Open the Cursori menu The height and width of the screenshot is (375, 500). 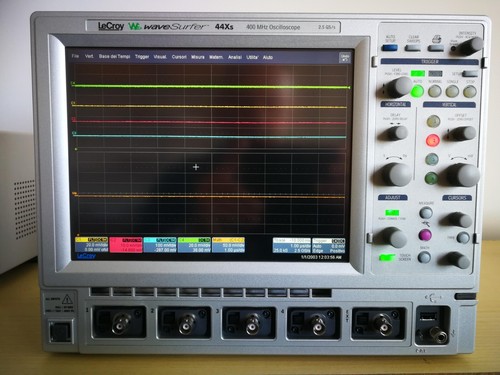point(179,57)
